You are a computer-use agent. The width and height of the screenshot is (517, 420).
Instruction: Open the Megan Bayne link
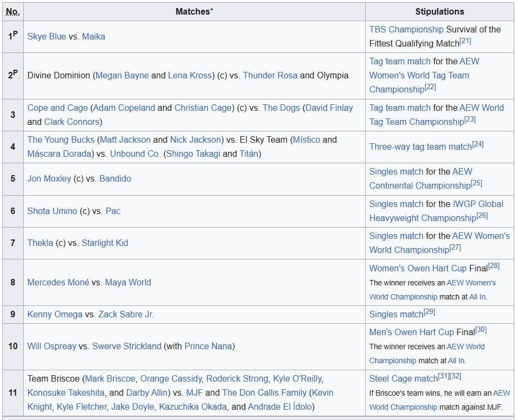[x=122, y=76]
